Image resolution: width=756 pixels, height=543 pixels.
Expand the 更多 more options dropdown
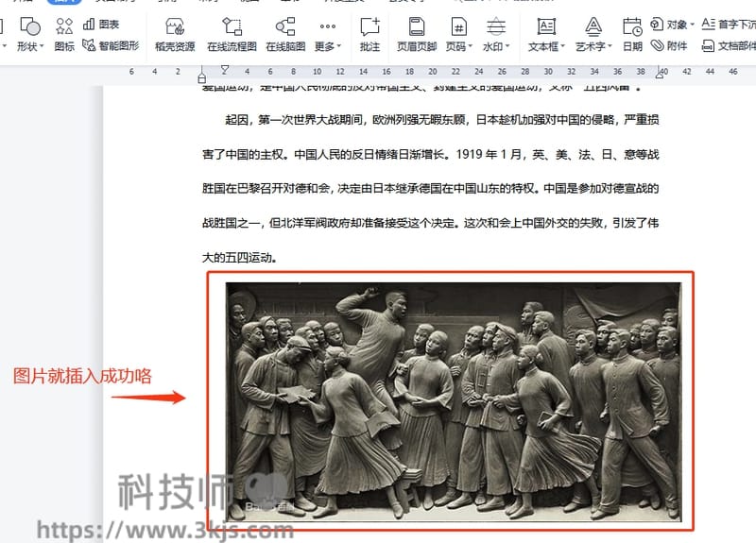click(328, 34)
